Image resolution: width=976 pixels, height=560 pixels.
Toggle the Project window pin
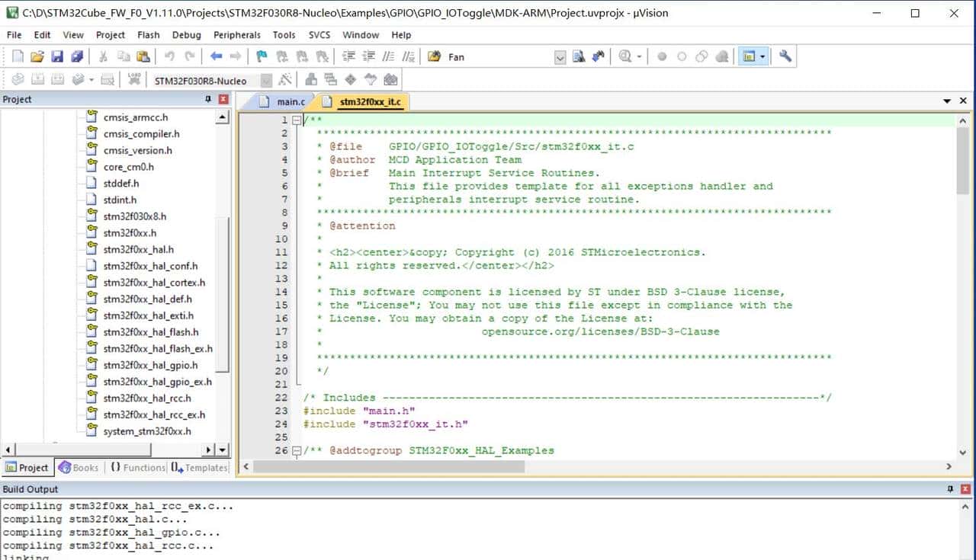(208, 100)
